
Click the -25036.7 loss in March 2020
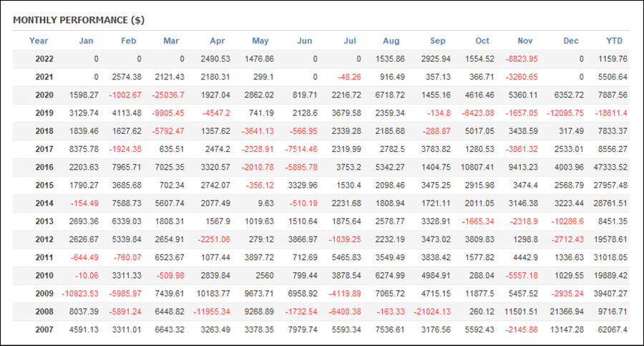point(168,95)
